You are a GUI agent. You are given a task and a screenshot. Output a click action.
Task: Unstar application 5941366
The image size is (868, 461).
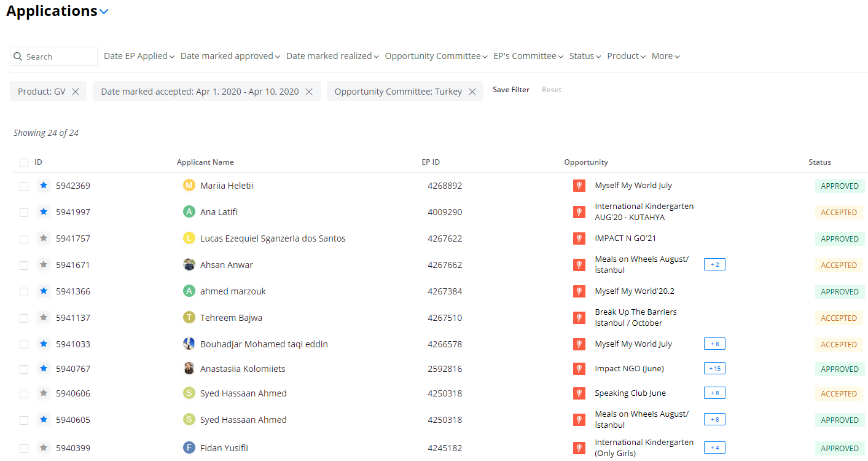[x=44, y=291]
